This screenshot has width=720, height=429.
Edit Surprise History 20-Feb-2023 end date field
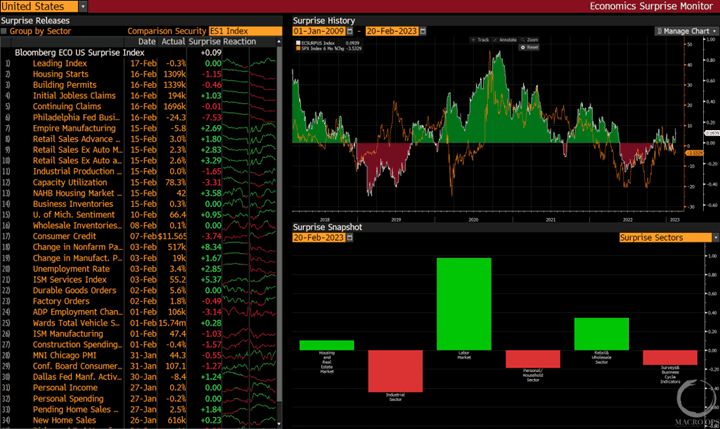click(x=392, y=31)
